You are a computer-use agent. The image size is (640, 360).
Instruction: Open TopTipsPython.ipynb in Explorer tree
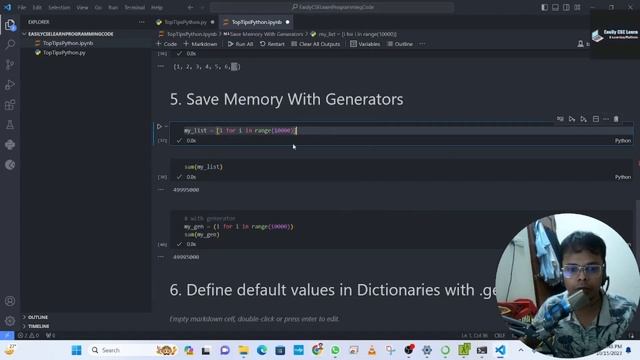pos(68,43)
